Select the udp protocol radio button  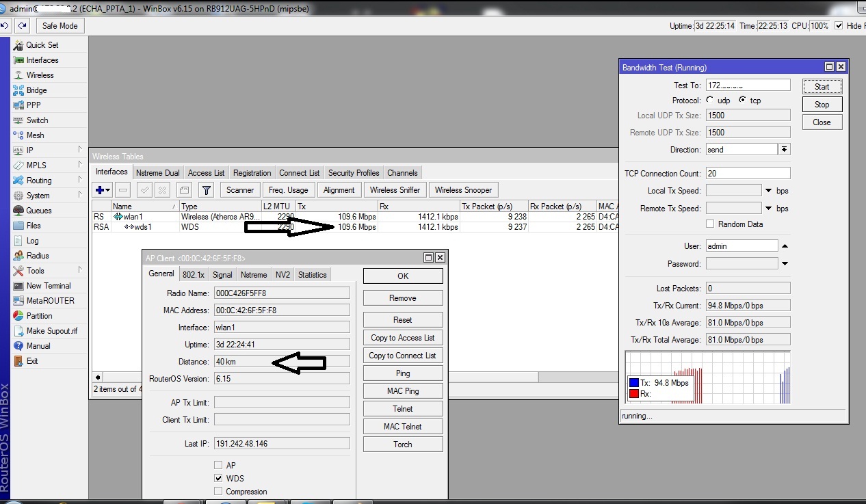coord(709,101)
